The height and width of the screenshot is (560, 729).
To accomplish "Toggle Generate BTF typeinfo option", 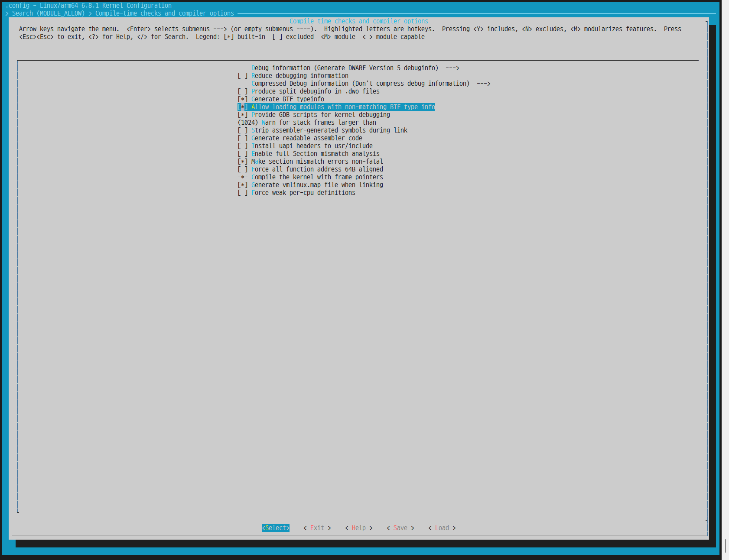I will point(281,99).
